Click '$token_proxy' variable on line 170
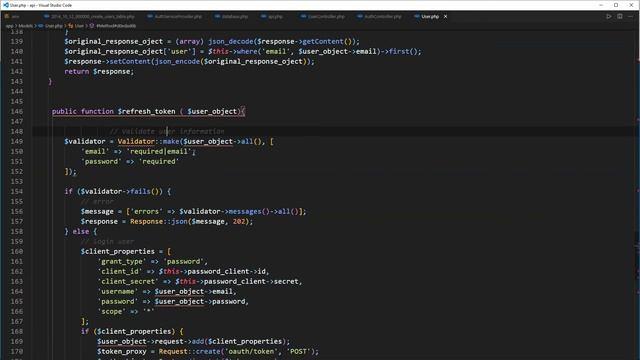The height and width of the screenshot is (360, 640). (122, 351)
